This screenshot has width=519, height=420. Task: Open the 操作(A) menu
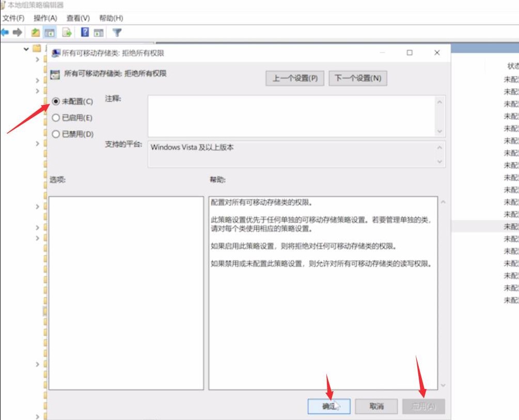pyautogui.click(x=45, y=18)
